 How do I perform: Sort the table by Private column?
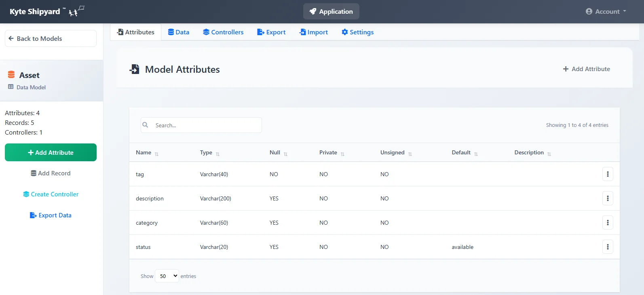[332, 152]
